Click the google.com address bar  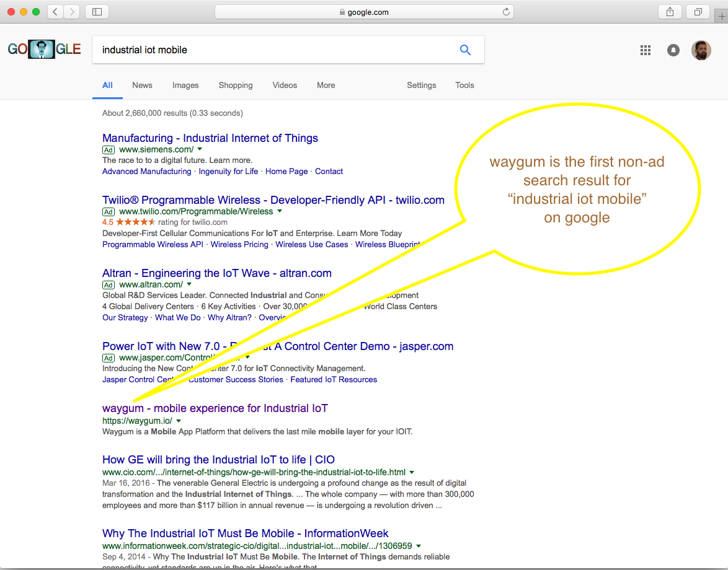[364, 12]
